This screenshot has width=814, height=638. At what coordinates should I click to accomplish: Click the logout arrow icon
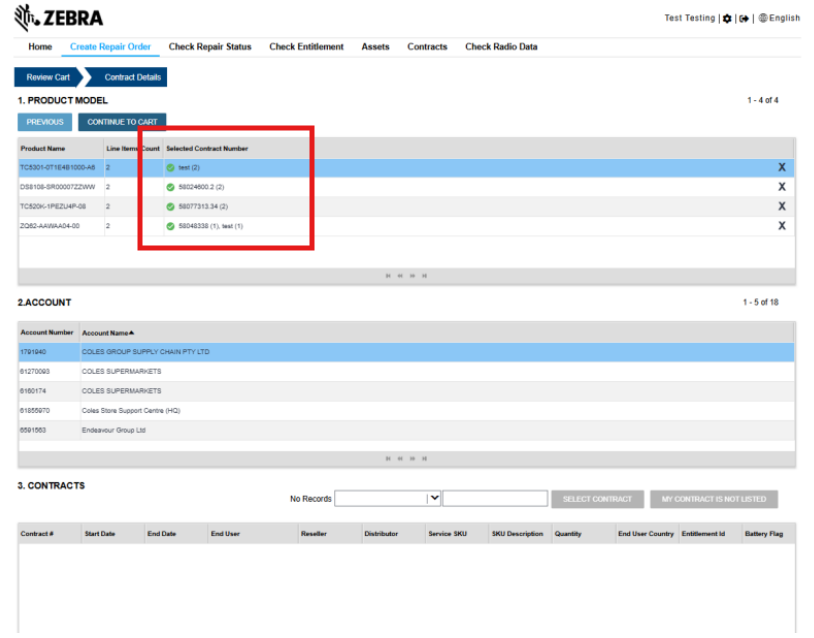pyautogui.click(x=744, y=19)
